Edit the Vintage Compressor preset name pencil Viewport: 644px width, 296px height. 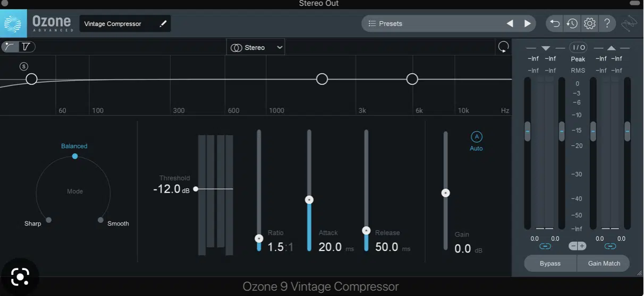pos(163,24)
